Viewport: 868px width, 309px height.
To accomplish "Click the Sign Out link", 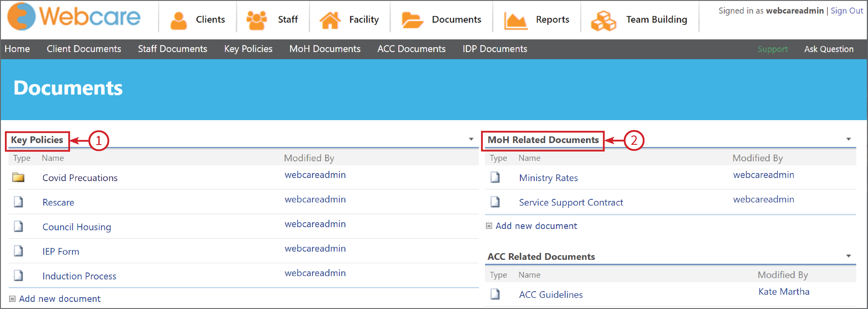I will [x=847, y=10].
